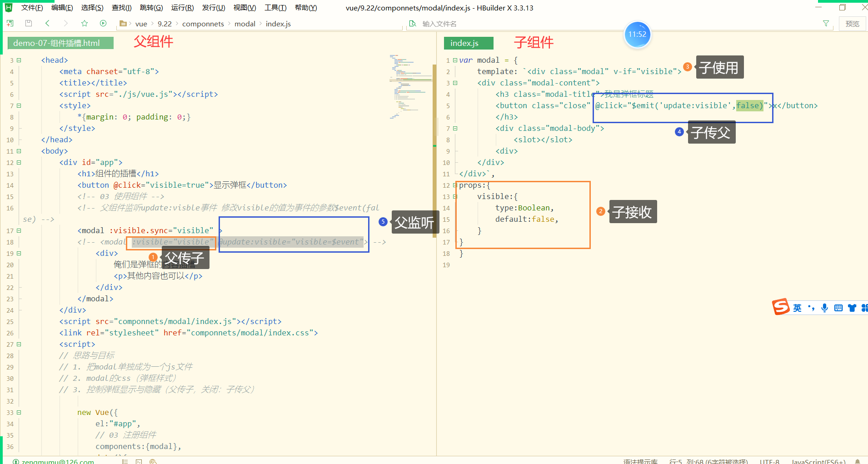Click the Sogou skin shirt icon
The height and width of the screenshot is (464, 868).
coord(852,308)
